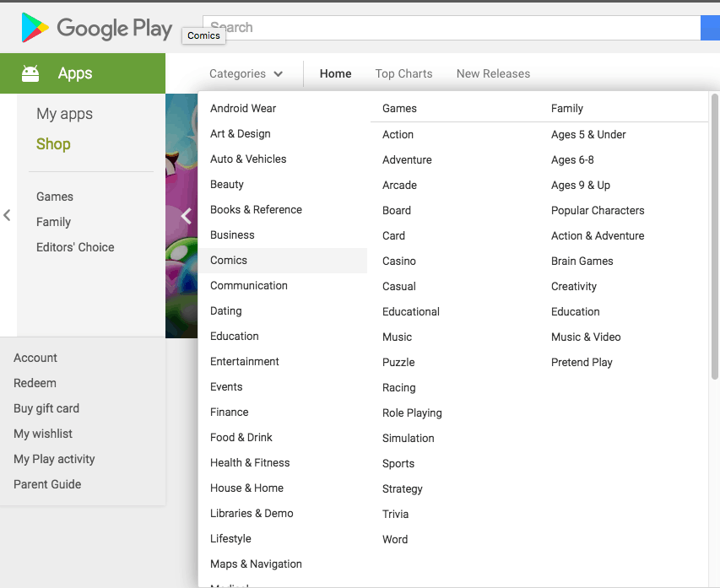Image resolution: width=720 pixels, height=588 pixels.
Task: Select the Food & Drink category
Action: pyautogui.click(x=241, y=437)
